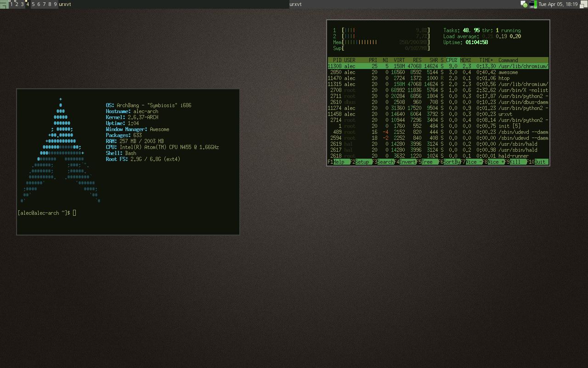Select python2 process row 2711
Image resolution: width=588 pixels, height=368 pixels.
tap(438, 96)
